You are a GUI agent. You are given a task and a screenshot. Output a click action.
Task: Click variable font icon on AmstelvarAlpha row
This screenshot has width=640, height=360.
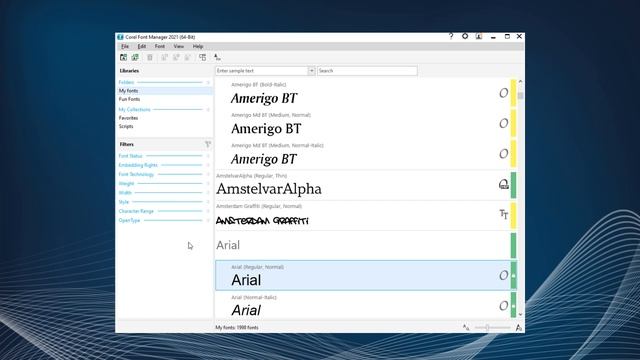coord(504,184)
